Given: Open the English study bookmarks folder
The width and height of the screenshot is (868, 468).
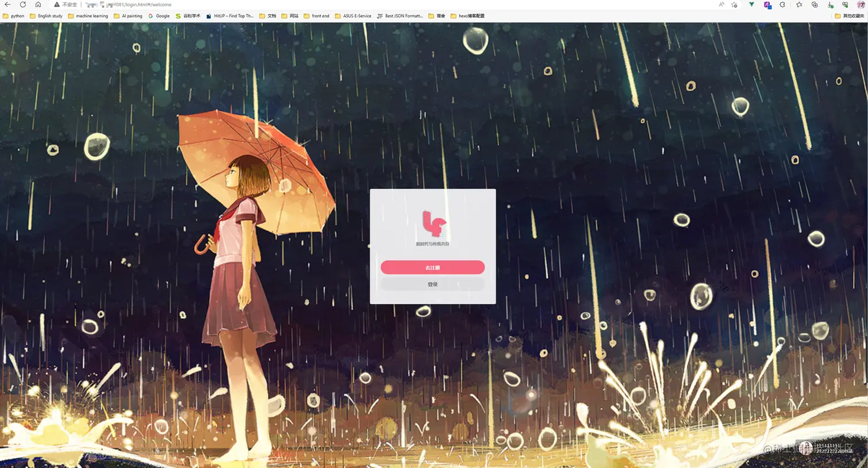Looking at the screenshot, I should [46, 16].
